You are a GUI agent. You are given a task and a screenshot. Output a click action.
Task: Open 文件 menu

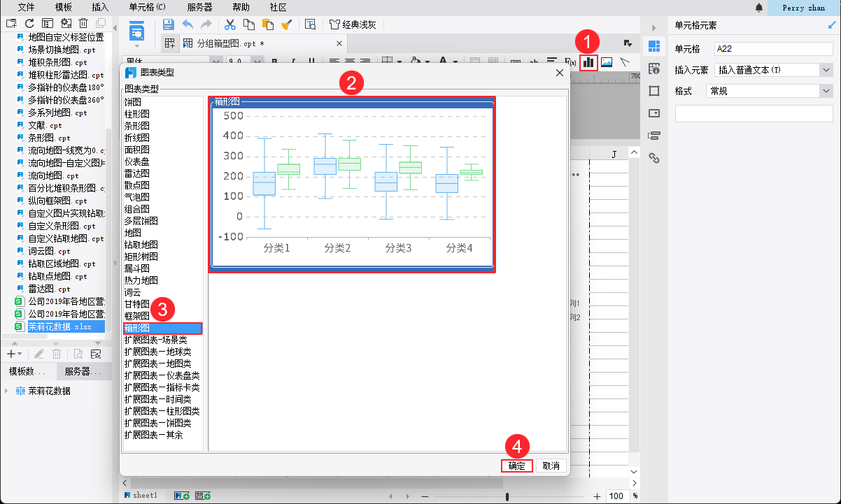[x=27, y=7]
